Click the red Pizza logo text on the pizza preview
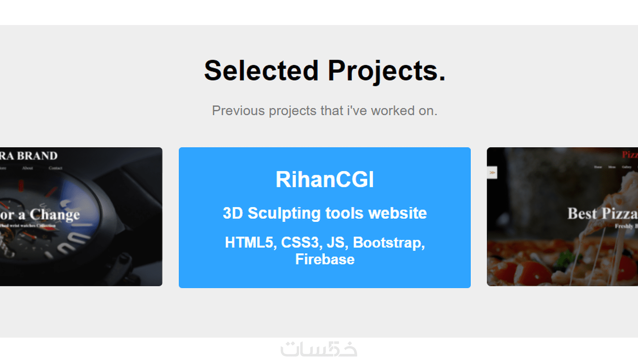Image resolution: width=638 pixels, height=364 pixels. (x=629, y=155)
